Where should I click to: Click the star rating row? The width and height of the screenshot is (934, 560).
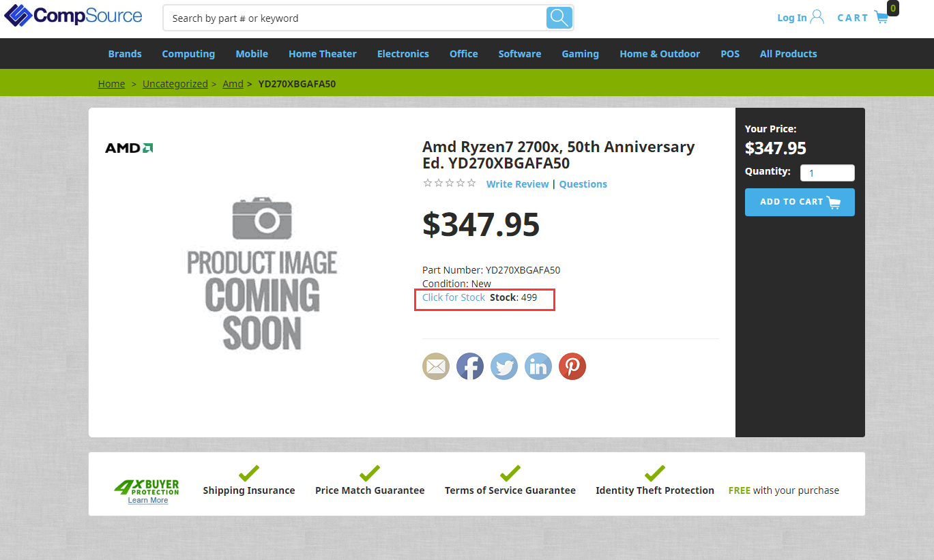tap(450, 183)
